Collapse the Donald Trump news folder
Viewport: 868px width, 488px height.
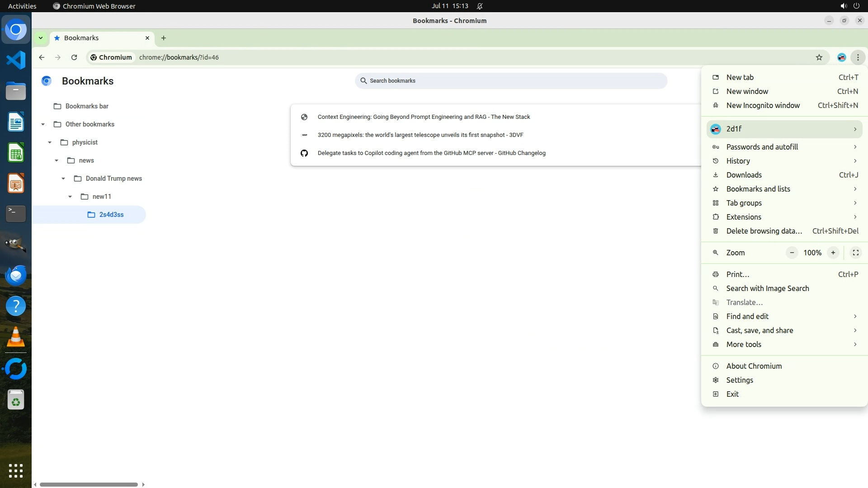pyautogui.click(x=63, y=178)
